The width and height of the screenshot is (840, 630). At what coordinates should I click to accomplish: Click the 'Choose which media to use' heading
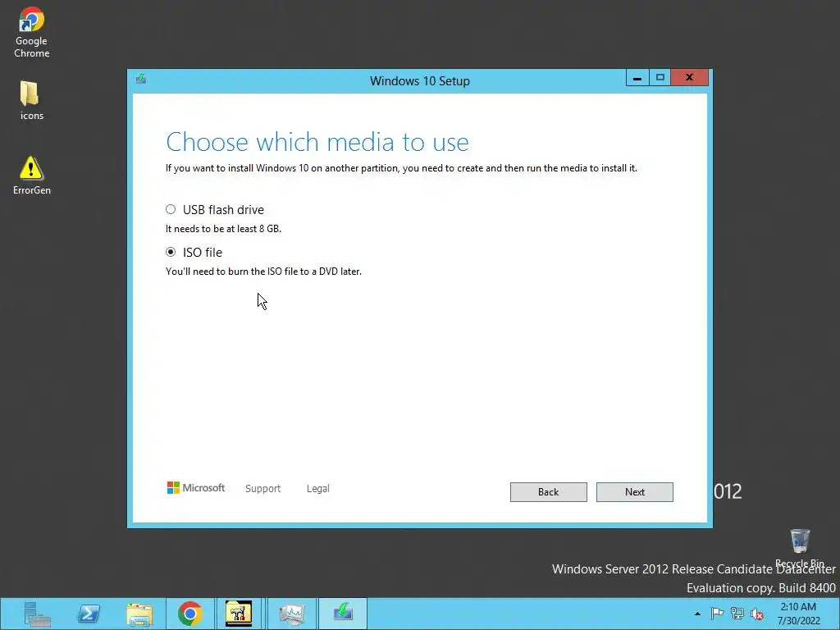pos(317,143)
